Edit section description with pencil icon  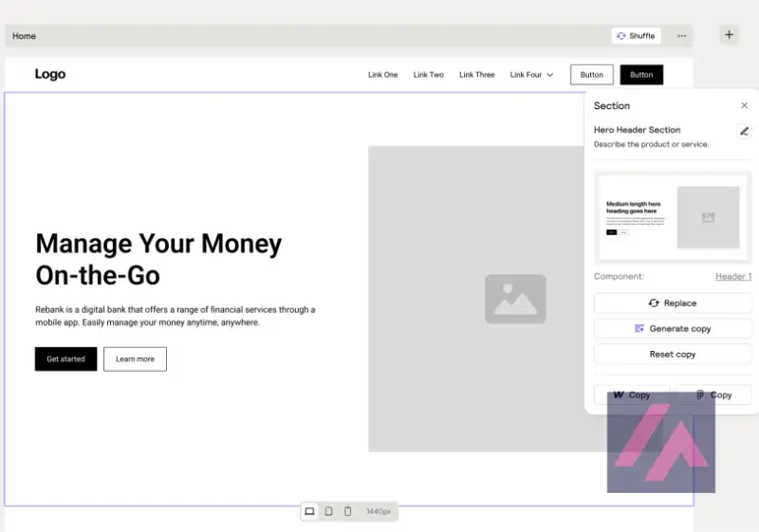(744, 131)
